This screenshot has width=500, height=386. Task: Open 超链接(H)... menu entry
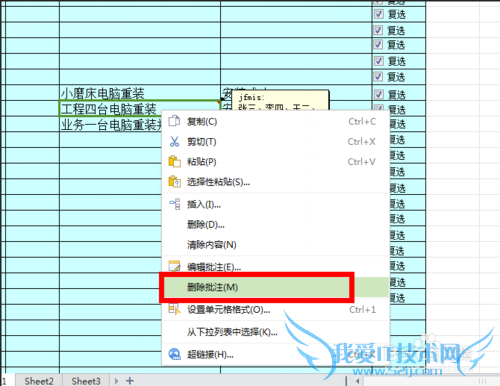tap(276, 354)
